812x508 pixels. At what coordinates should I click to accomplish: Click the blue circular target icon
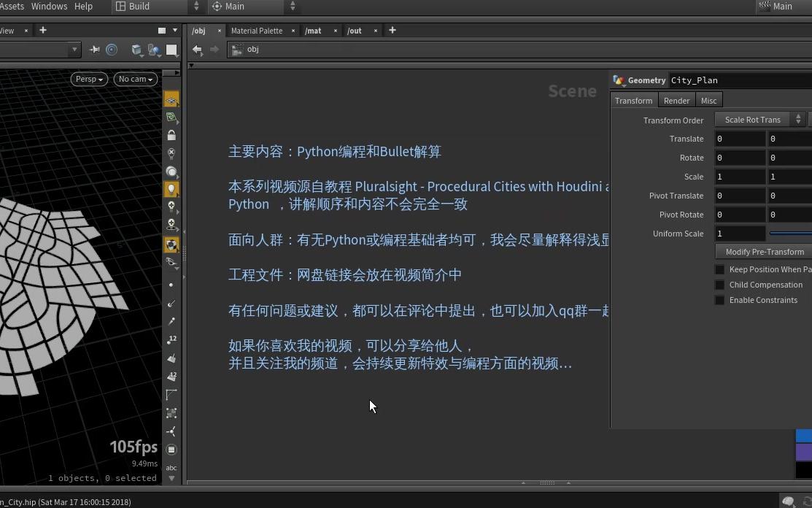point(112,49)
